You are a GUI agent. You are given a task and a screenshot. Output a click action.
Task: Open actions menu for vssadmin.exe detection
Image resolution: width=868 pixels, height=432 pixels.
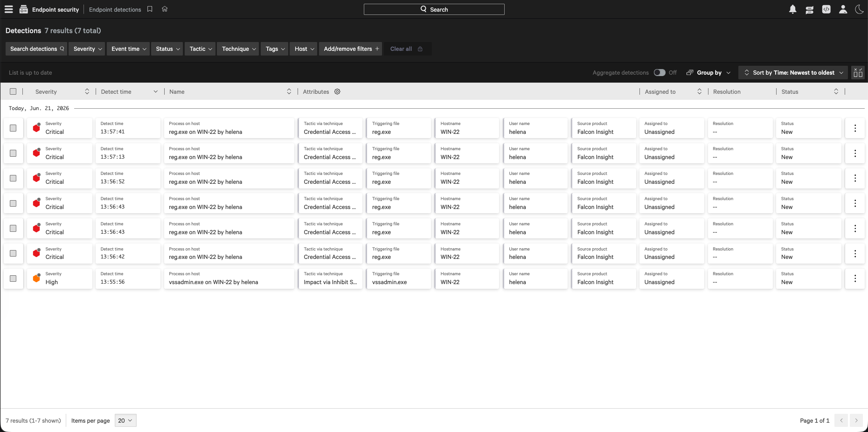coord(855,278)
